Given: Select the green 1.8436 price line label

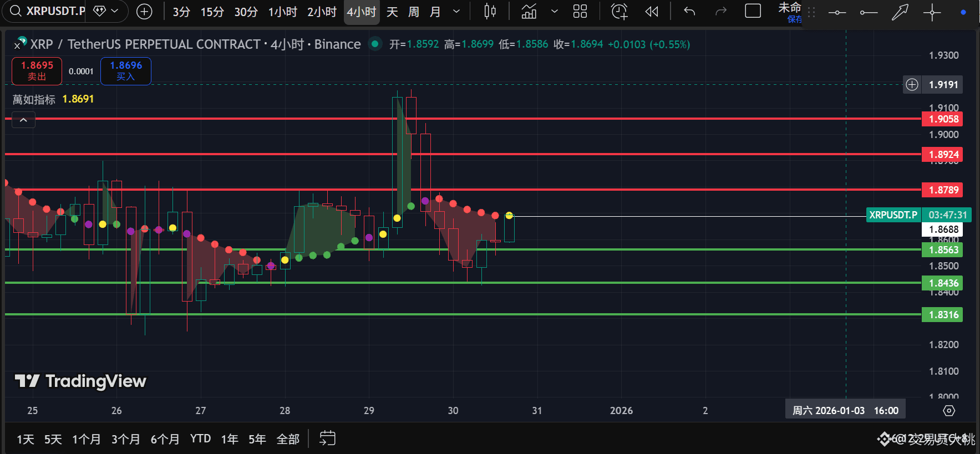Looking at the screenshot, I should (x=942, y=283).
